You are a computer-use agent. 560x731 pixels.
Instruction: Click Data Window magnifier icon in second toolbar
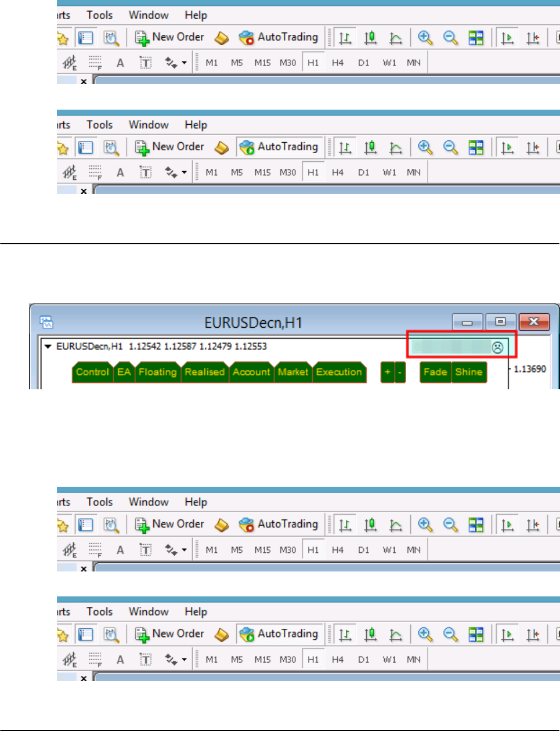pyautogui.click(x=111, y=148)
